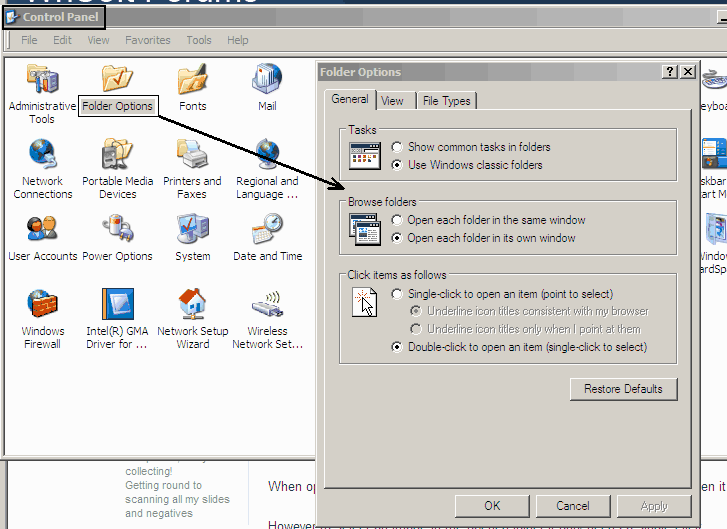727x529 pixels.
Task: Open the View menu in Control Panel
Action: (98, 40)
